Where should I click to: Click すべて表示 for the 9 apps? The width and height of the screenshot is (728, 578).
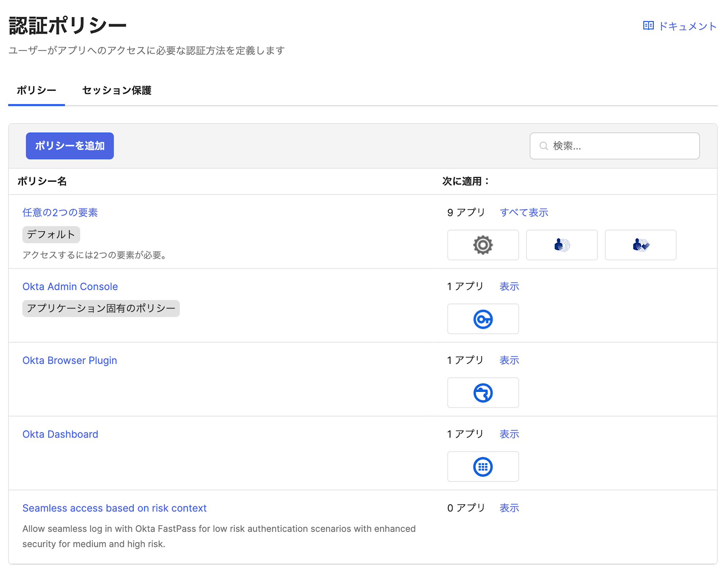[524, 212]
